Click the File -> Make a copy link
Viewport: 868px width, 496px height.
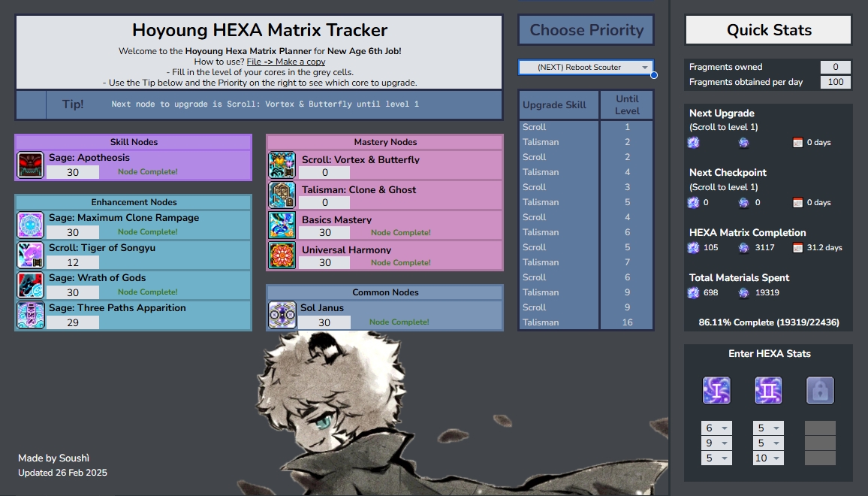286,62
